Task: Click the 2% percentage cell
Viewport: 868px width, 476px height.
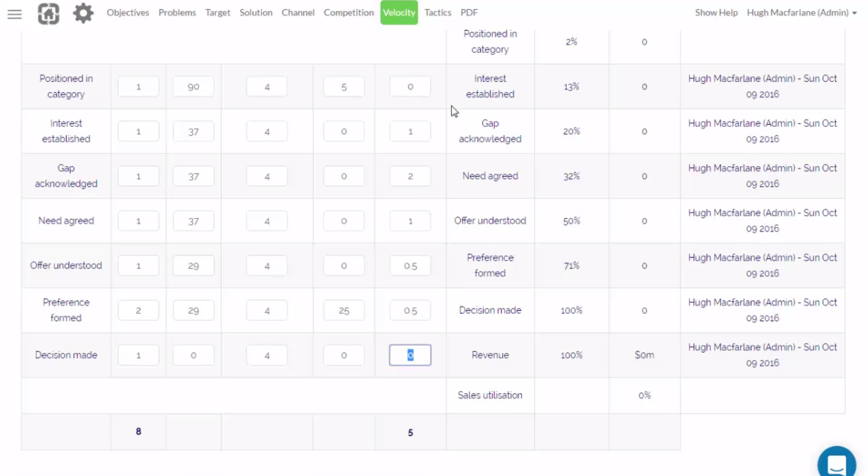Action: tap(571, 42)
